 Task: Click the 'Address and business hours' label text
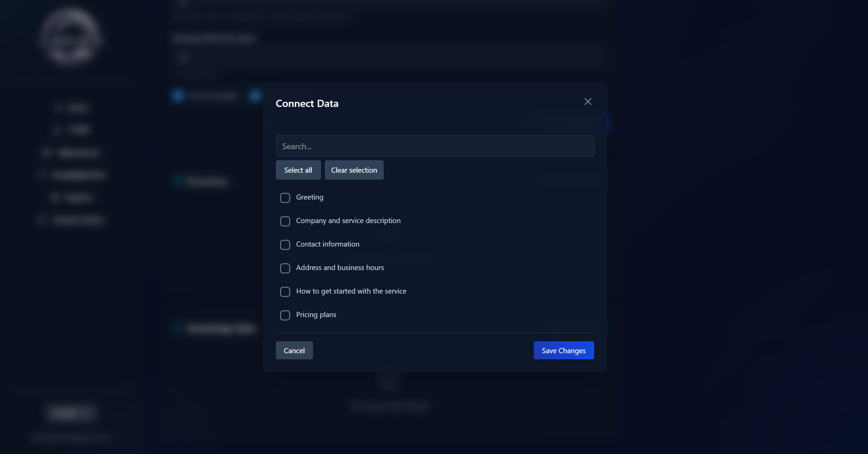tap(340, 268)
